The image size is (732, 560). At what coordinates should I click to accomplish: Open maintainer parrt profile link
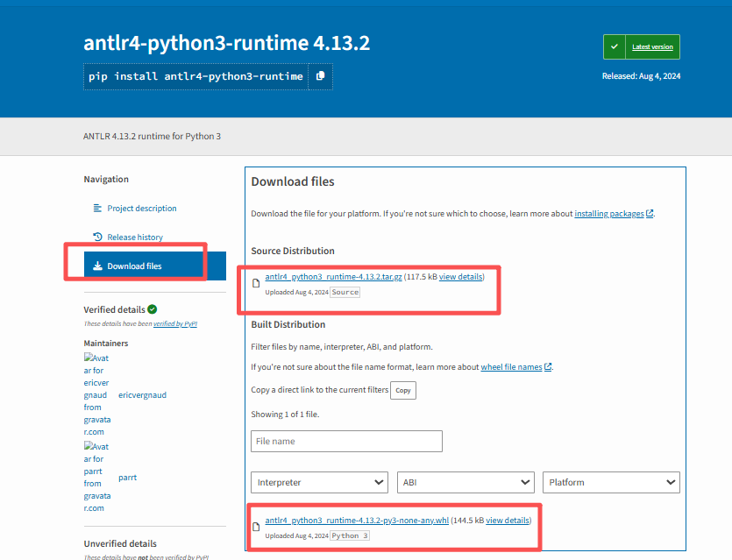(127, 478)
